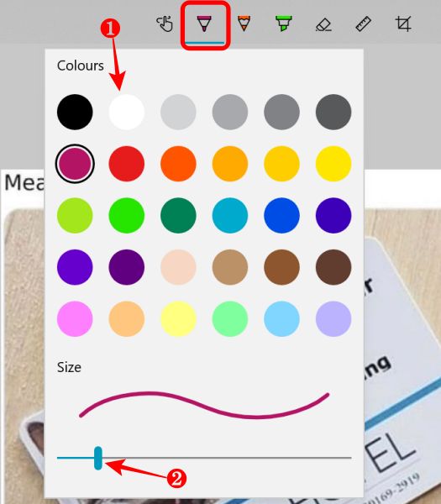
Task: Pick the selected magenta colour swatch
Action: (75, 164)
